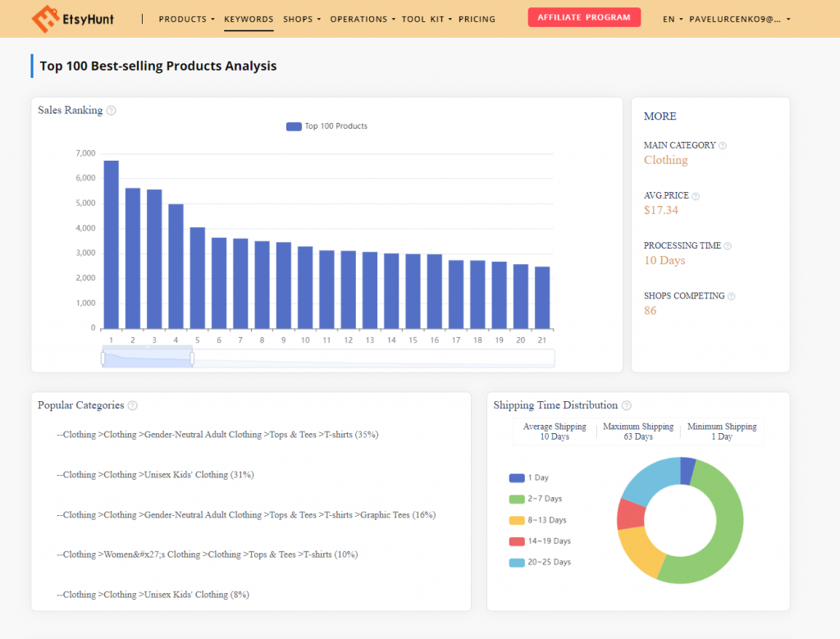Click help icon next to Popular Categories
Image resolution: width=840 pixels, height=639 pixels.
(x=133, y=405)
